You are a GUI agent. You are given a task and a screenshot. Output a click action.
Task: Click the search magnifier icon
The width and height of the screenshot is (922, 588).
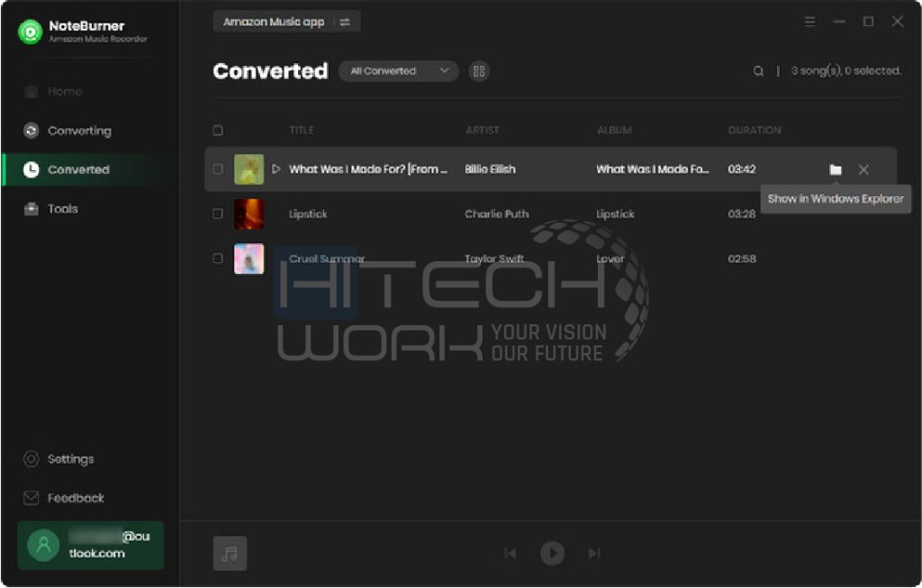758,71
